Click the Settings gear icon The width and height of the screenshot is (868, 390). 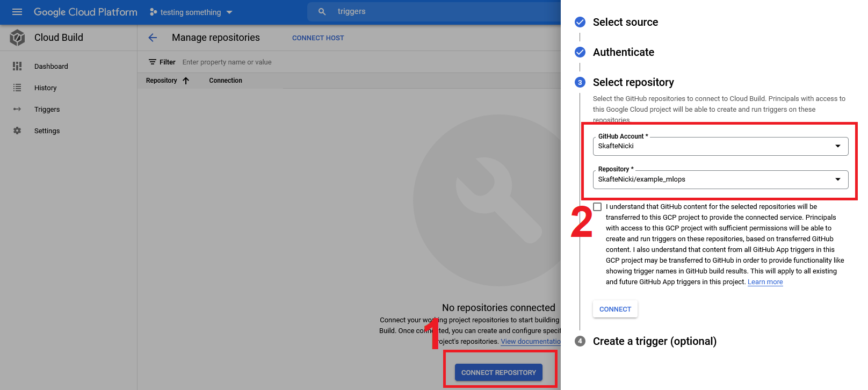(x=17, y=131)
